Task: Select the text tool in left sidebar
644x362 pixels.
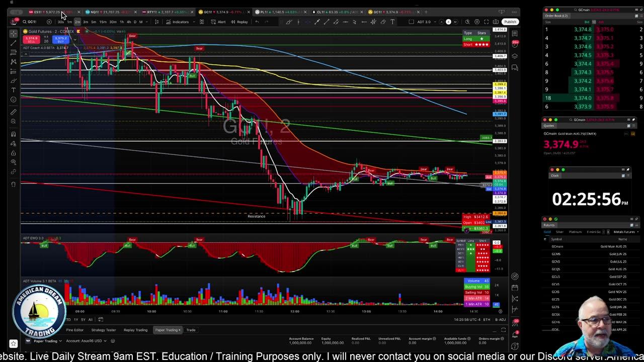Action: coord(14,90)
